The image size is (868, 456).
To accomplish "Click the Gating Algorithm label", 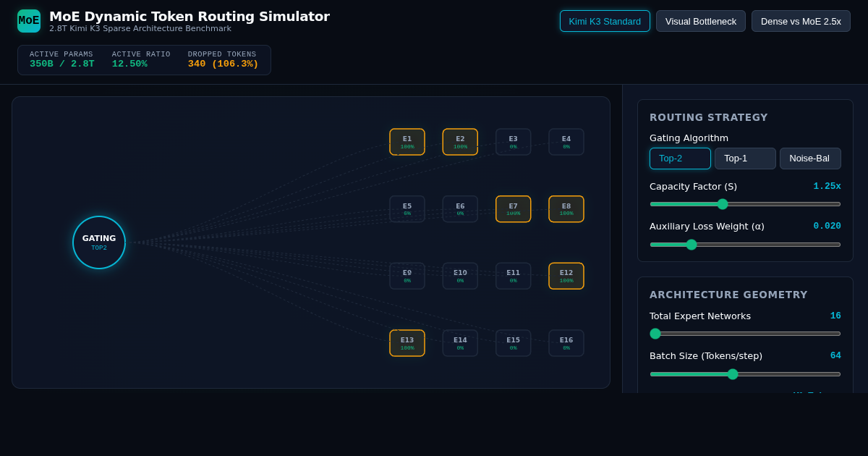I will click(x=689, y=138).
